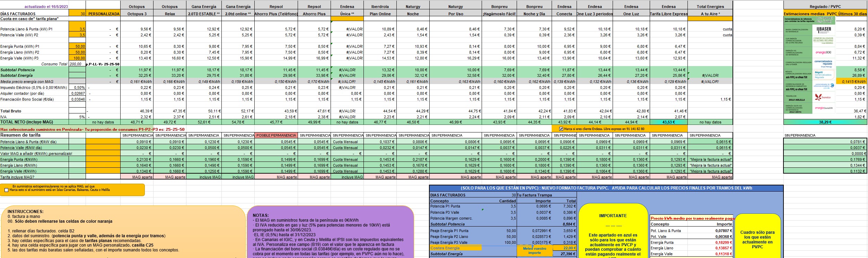Select the Energía Punta P1 kWh input cell
Image resolution: width=868 pixels, height=258 pixels.
(77, 46)
